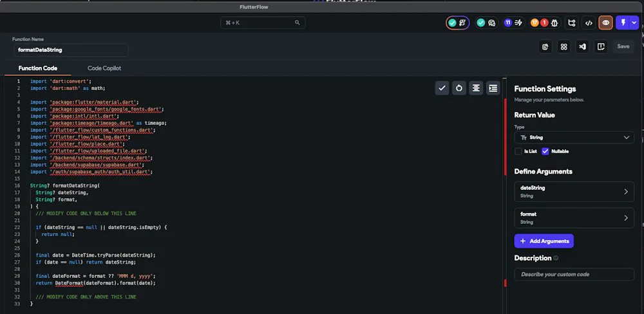
Task: Click the Description info icon
Action: 556,258
